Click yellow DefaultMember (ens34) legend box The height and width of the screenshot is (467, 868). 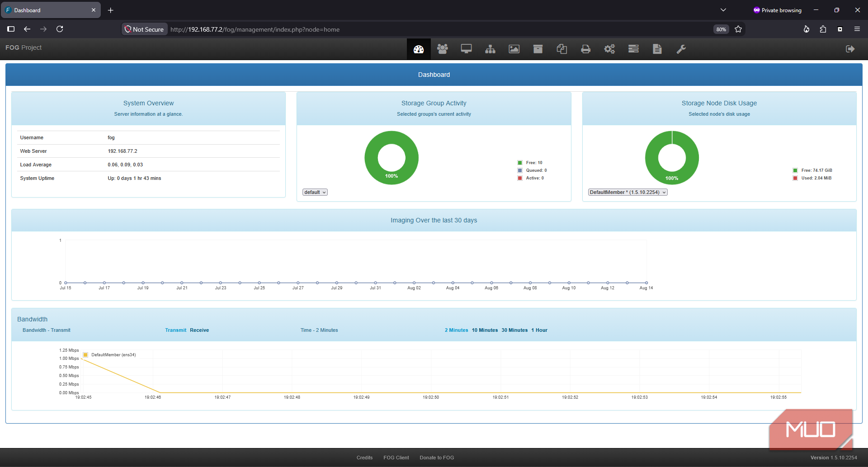85,355
